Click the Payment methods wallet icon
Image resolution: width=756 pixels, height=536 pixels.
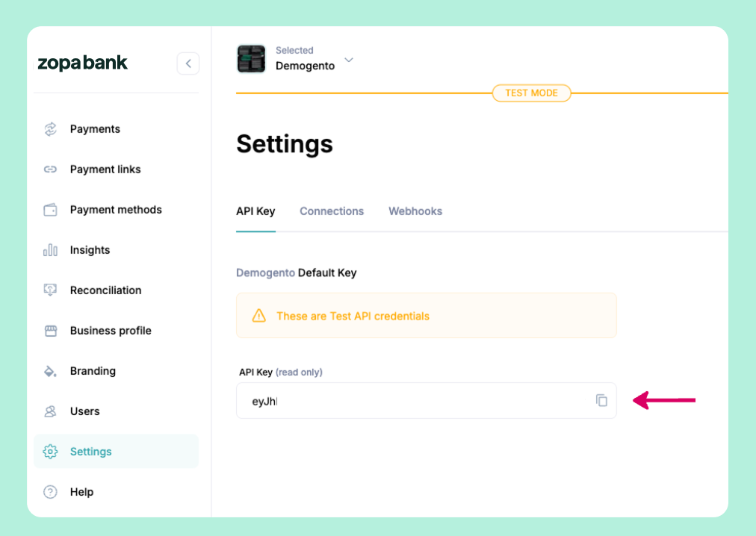51,210
